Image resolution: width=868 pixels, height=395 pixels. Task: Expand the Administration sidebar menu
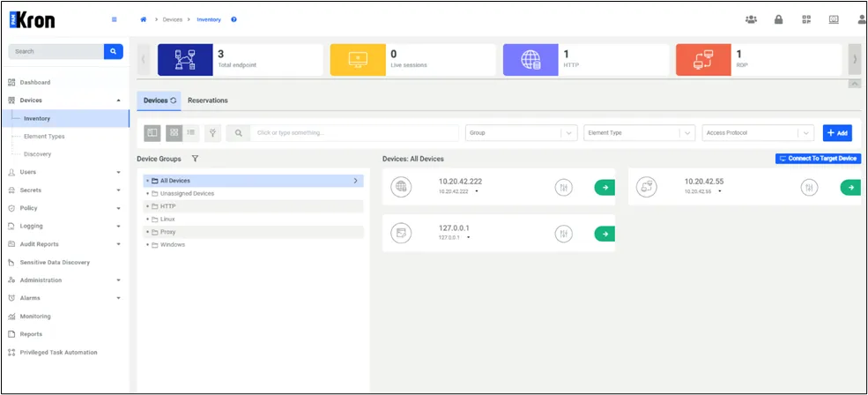tap(118, 280)
